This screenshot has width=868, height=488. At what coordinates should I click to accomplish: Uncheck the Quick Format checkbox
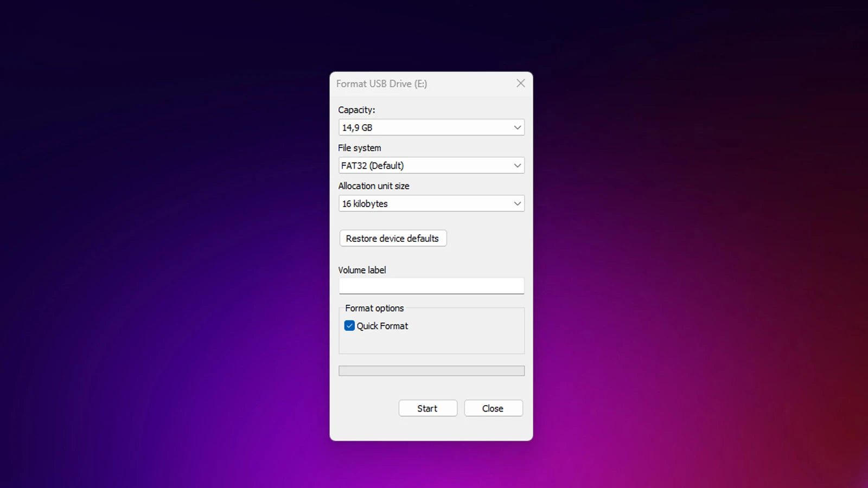[349, 326]
